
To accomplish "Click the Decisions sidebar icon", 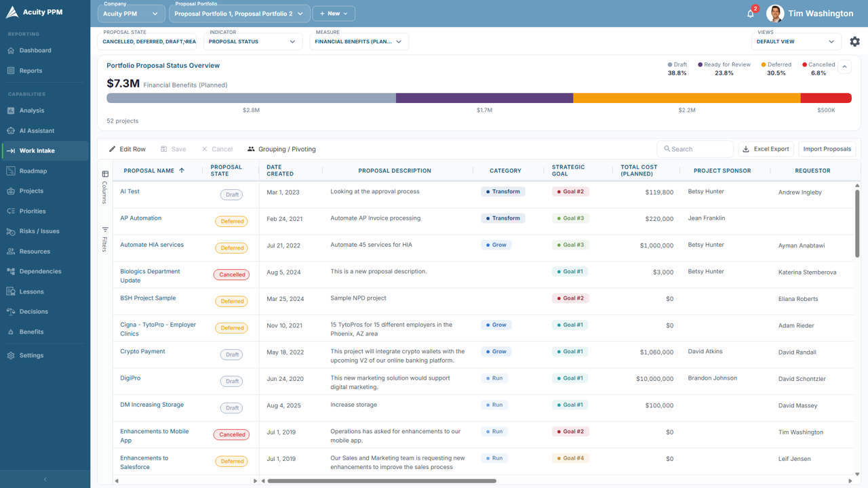I will [11, 312].
